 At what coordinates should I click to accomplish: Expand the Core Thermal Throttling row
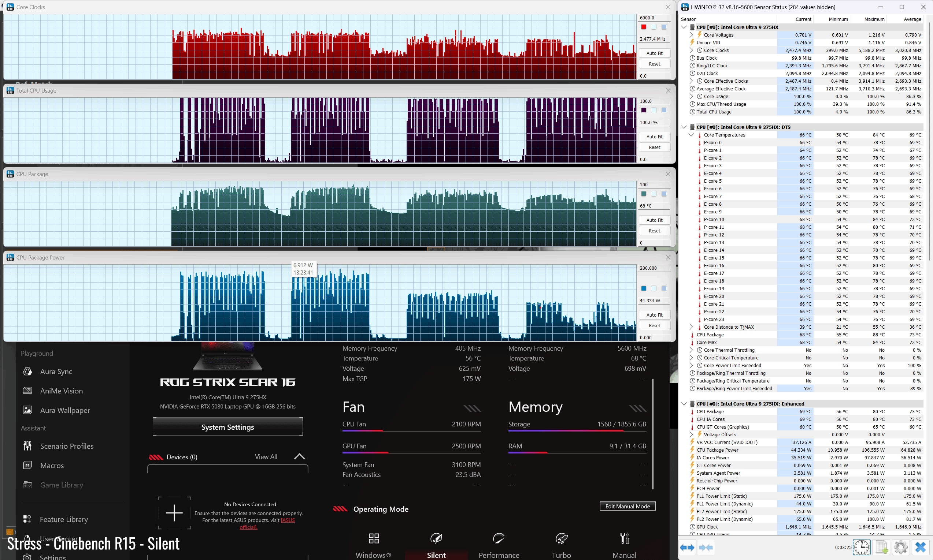(x=691, y=350)
